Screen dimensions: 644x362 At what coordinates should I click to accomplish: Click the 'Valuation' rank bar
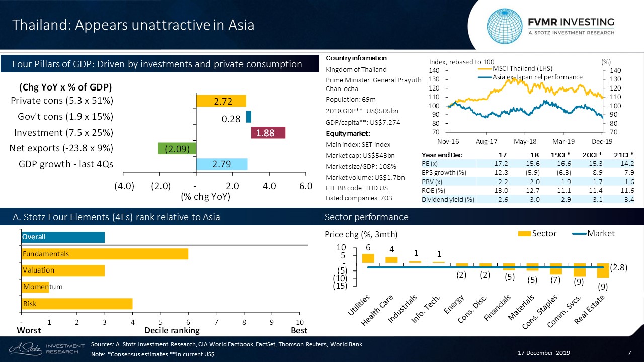63,270
